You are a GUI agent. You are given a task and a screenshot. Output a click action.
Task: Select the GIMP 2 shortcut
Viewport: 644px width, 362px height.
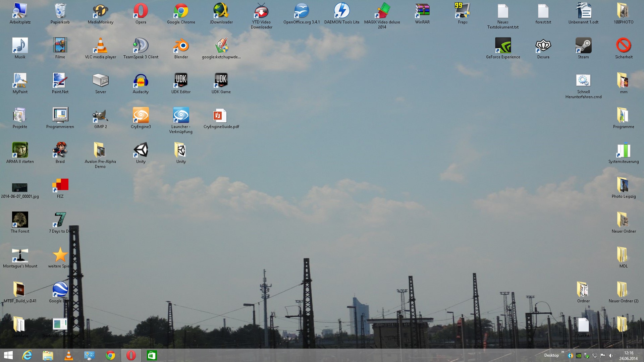101,115
